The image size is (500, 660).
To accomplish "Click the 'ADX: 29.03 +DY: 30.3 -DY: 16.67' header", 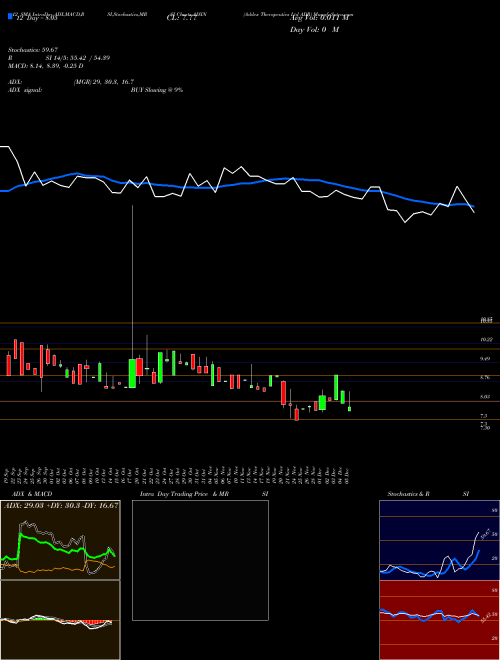I will tap(61, 505).
